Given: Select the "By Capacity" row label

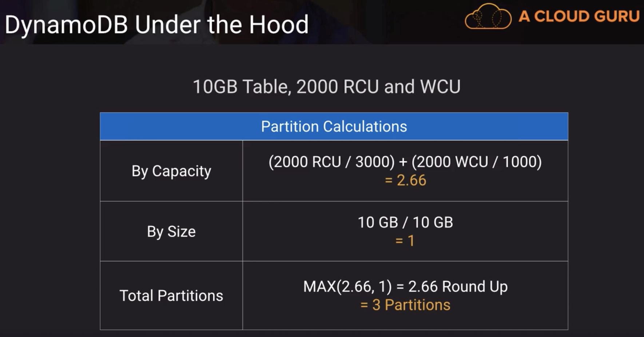Looking at the screenshot, I should coord(171,171).
